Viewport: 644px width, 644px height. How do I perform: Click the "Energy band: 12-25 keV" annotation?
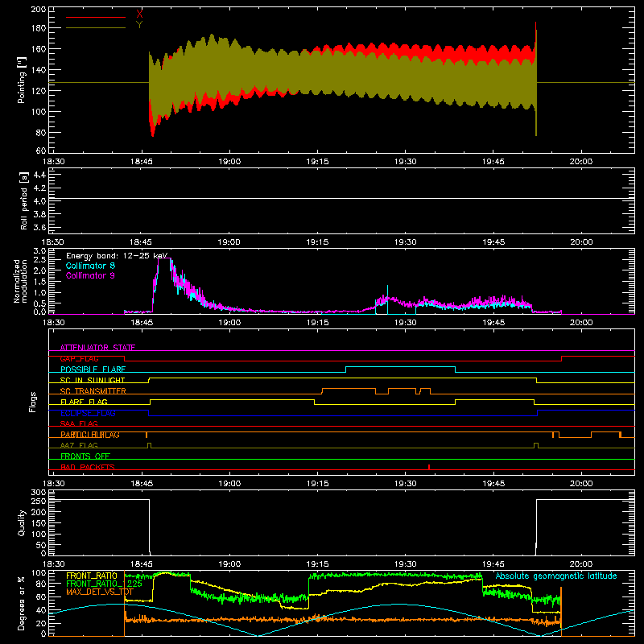pos(117,256)
